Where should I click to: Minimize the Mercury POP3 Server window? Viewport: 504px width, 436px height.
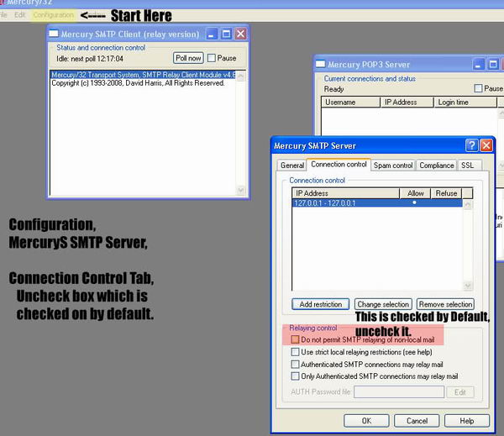point(478,65)
